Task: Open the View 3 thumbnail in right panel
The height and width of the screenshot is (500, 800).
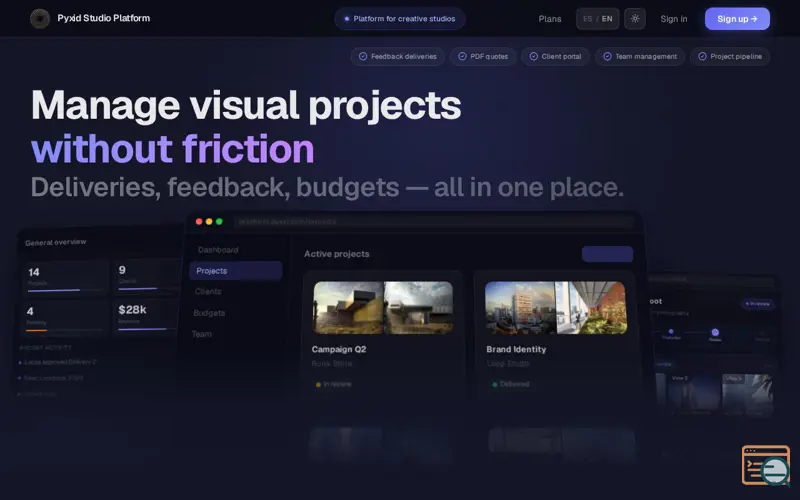Action: coord(747,395)
